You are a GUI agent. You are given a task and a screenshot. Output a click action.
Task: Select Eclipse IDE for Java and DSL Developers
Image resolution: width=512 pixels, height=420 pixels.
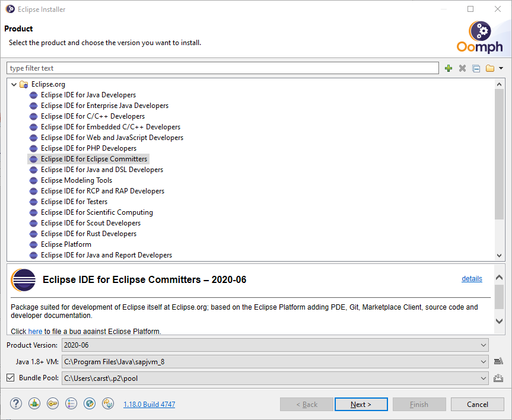[x=102, y=170]
